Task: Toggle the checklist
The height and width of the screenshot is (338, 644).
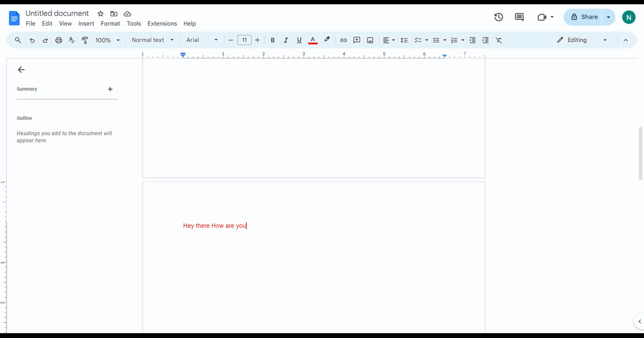Action: click(x=418, y=40)
